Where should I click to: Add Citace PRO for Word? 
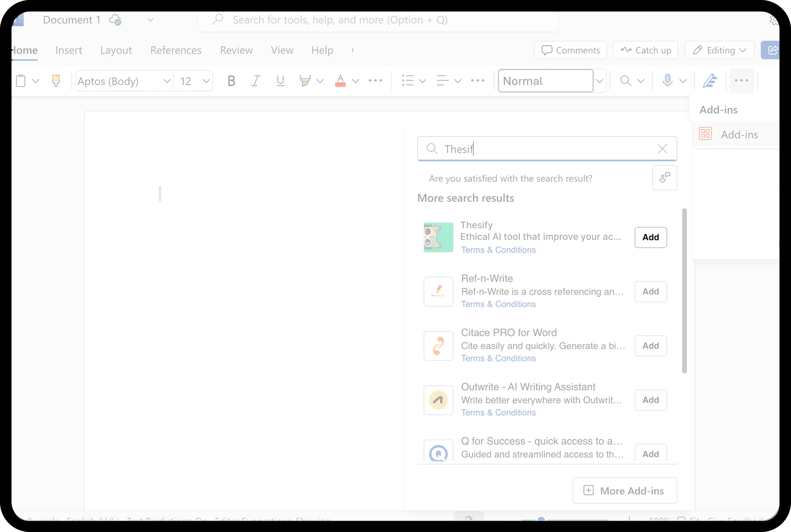tap(651, 346)
